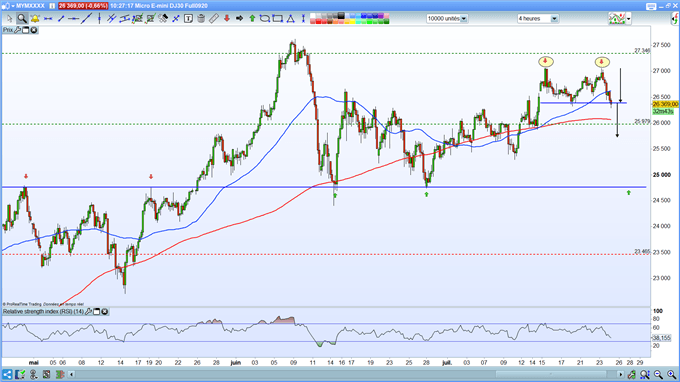
Task: Click the RSI value 38,155 label
Action: point(661,337)
